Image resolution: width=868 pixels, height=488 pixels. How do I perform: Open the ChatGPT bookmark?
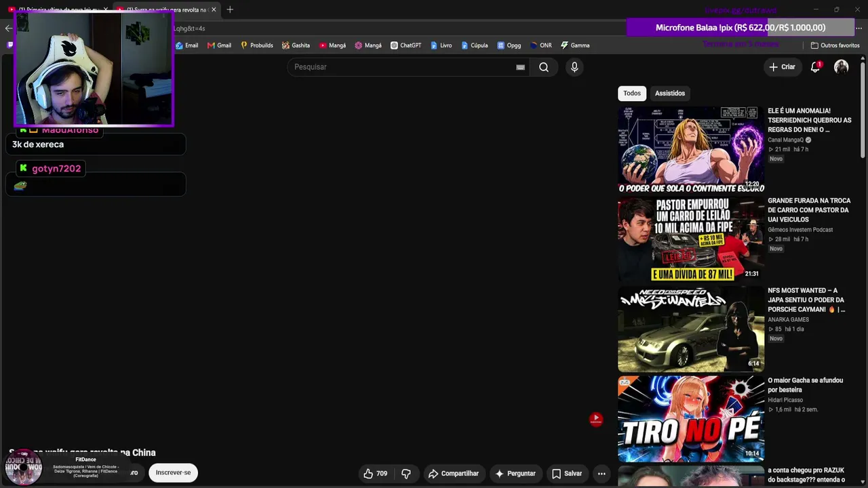click(x=406, y=45)
